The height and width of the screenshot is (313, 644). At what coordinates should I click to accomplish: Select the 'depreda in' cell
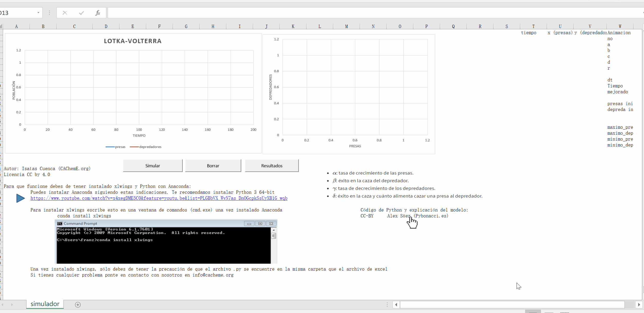point(620,109)
